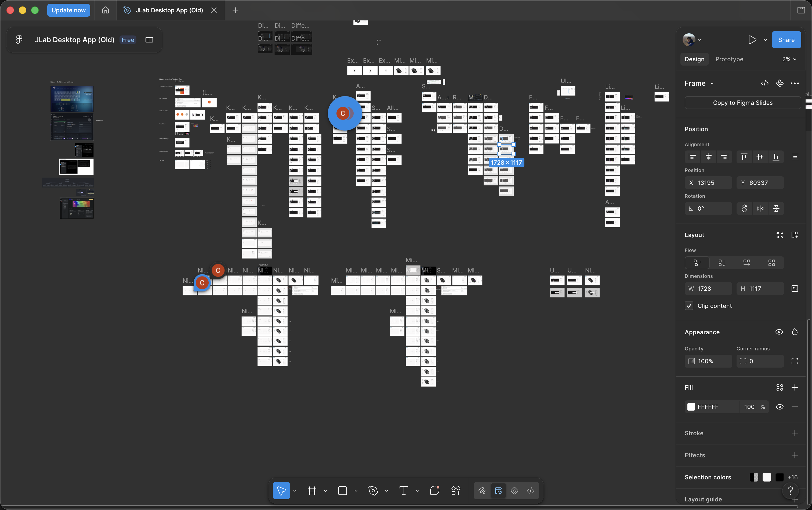Click the create component icon in Frame header
The image size is (812, 510).
tap(780, 83)
